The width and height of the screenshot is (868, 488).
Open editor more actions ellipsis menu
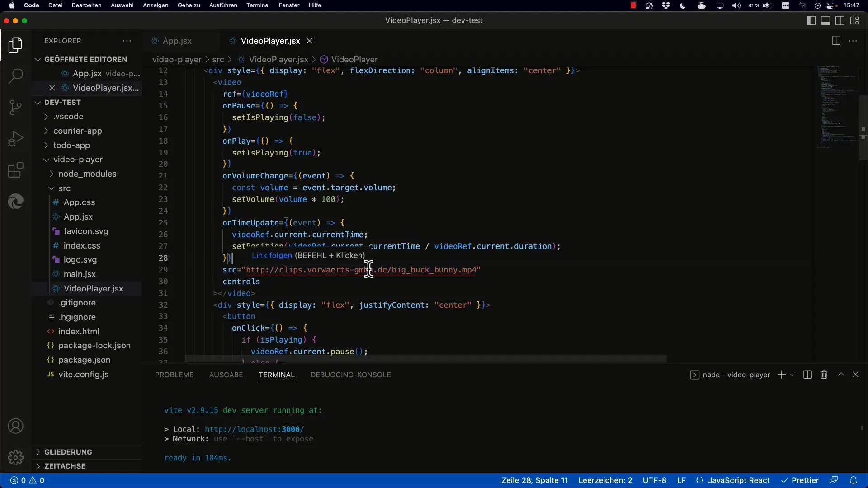853,41
